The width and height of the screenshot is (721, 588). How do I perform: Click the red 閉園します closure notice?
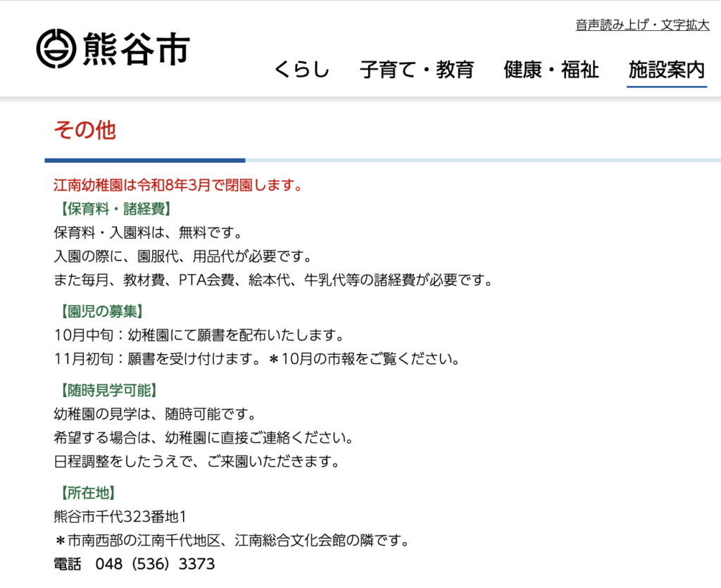[x=178, y=186]
